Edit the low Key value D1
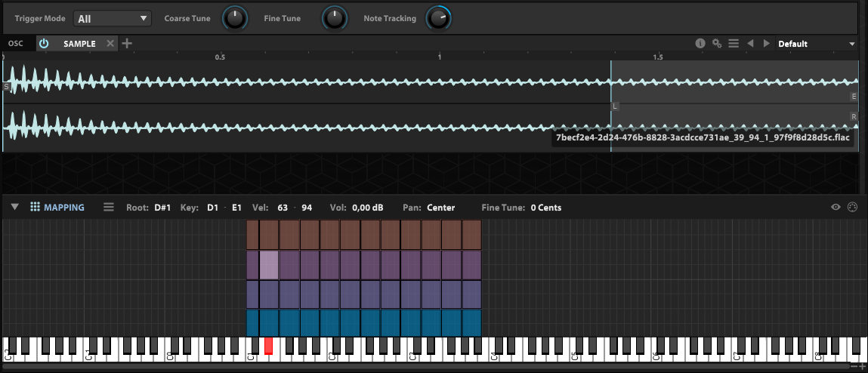This screenshot has height=373, width=868. (212, 208)
